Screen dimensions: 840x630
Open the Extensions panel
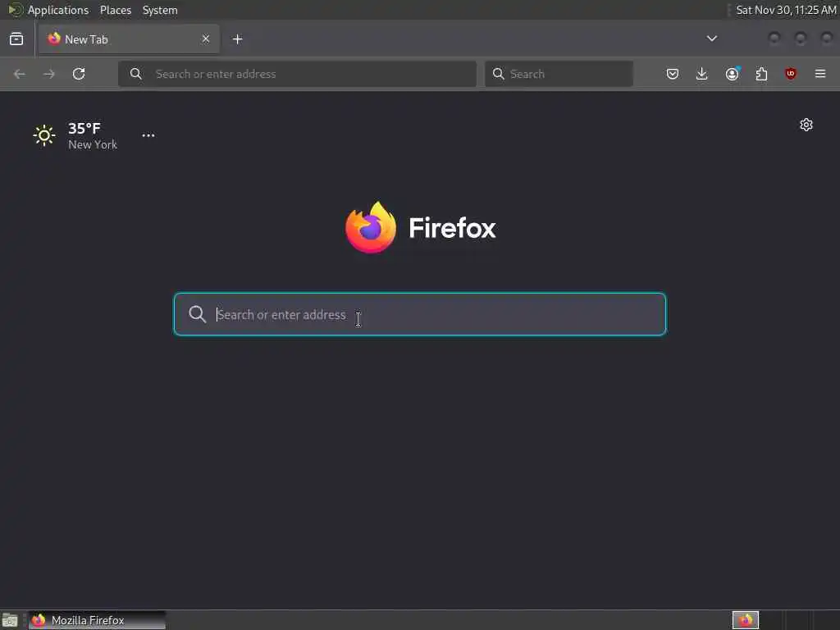[x=761, y=74]
